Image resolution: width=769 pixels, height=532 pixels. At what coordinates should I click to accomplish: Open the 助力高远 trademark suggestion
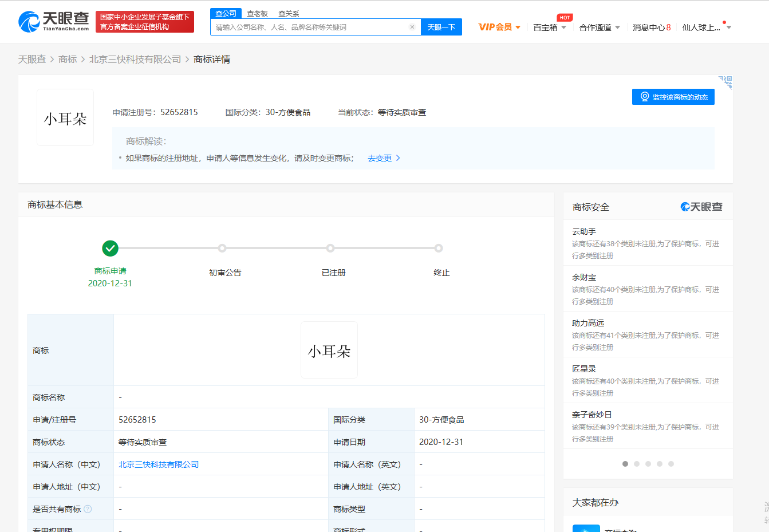pos(588,323)
